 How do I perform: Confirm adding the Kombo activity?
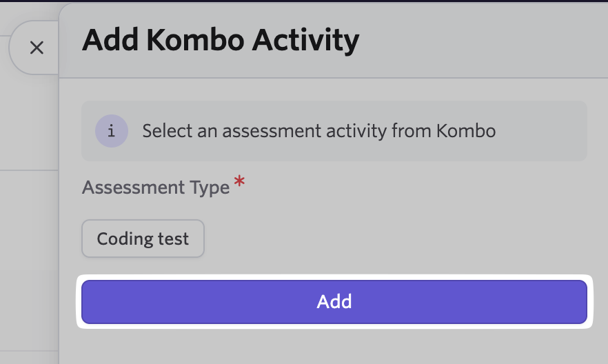tap(334, 302)
